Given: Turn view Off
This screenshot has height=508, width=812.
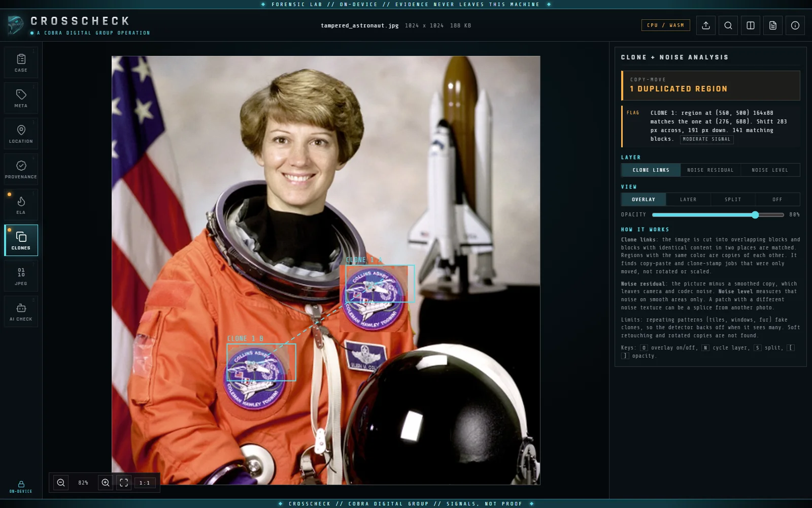Looking at the screenshot, I should click(x=777, y=200).
